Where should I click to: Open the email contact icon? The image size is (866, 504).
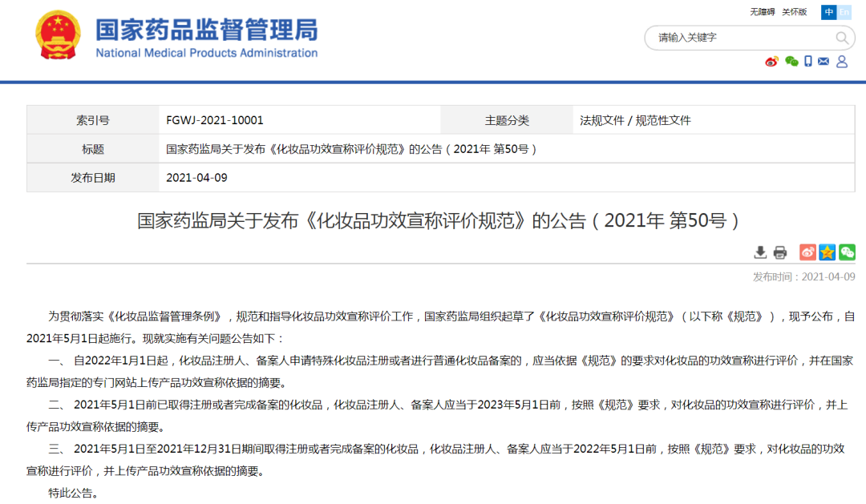[x=823, y=62]
